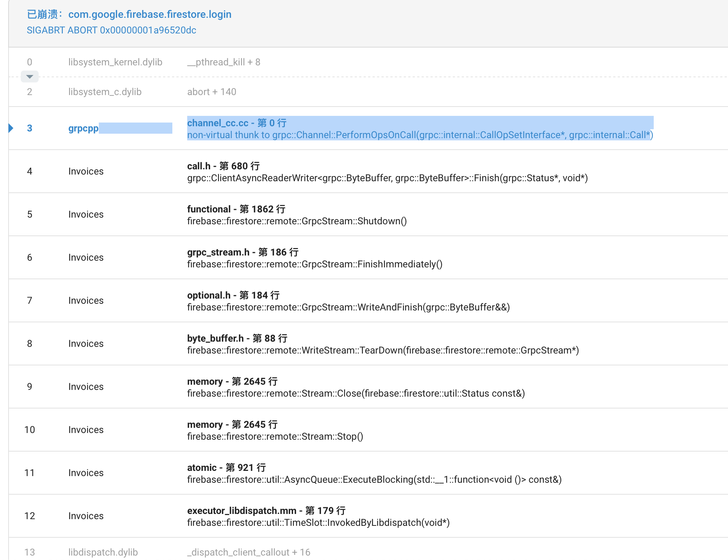Viewport: 728px width, 560px height.
Task: Select Stream::Stop() frame number 10
Action: pos(275,436)
